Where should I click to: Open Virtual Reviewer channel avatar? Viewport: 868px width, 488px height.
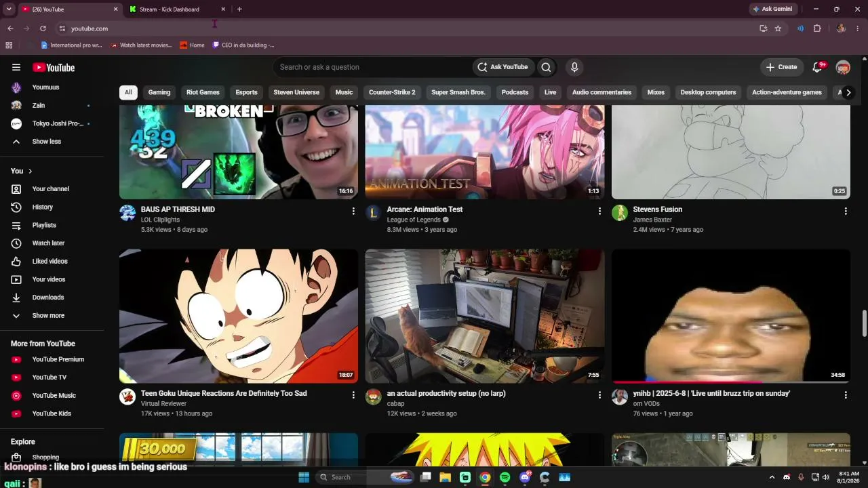pos(127,396)
